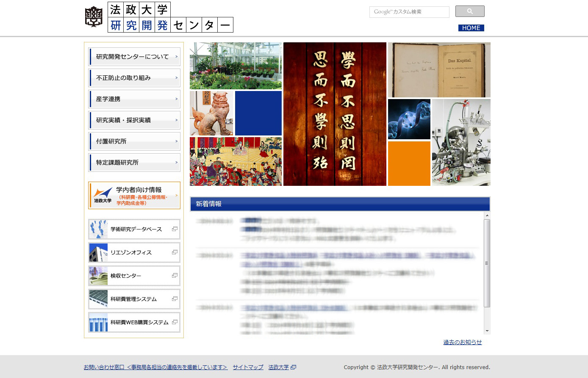Open the サイトマップ footer link

click(x=248, y=367)
